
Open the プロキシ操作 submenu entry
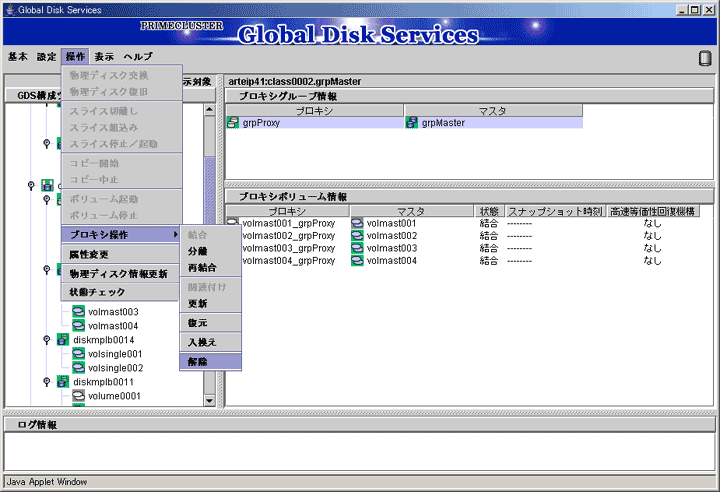click(x=120, y=235)
